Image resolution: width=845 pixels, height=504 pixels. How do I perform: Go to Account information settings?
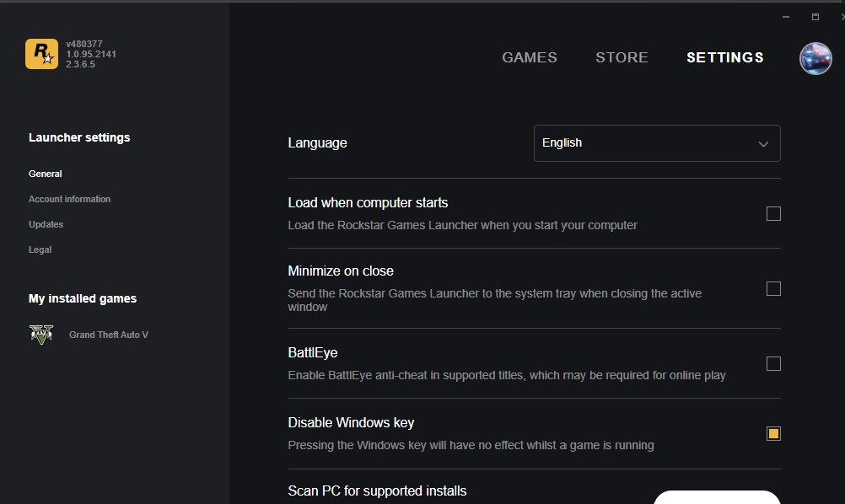coord(69,199)
